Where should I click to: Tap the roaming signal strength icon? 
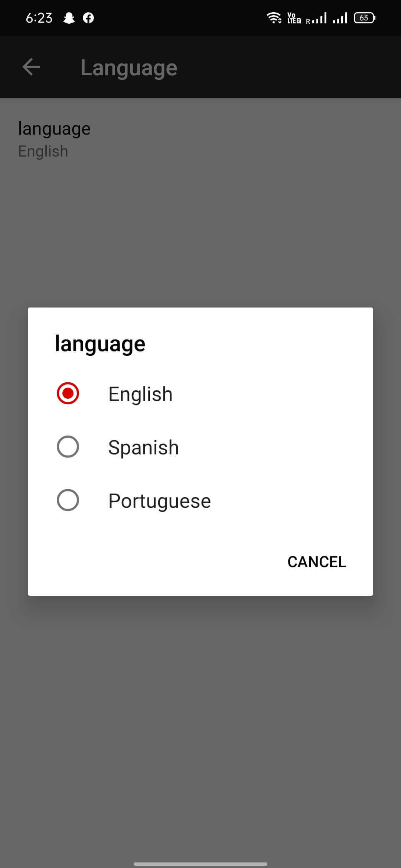click(x=316, y=18)
